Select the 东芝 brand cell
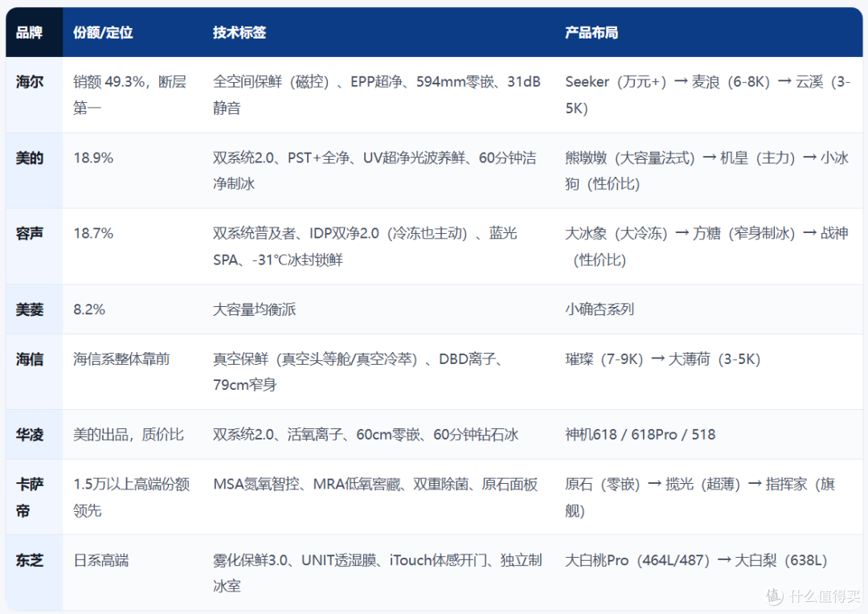 click(x=34, y=572)
